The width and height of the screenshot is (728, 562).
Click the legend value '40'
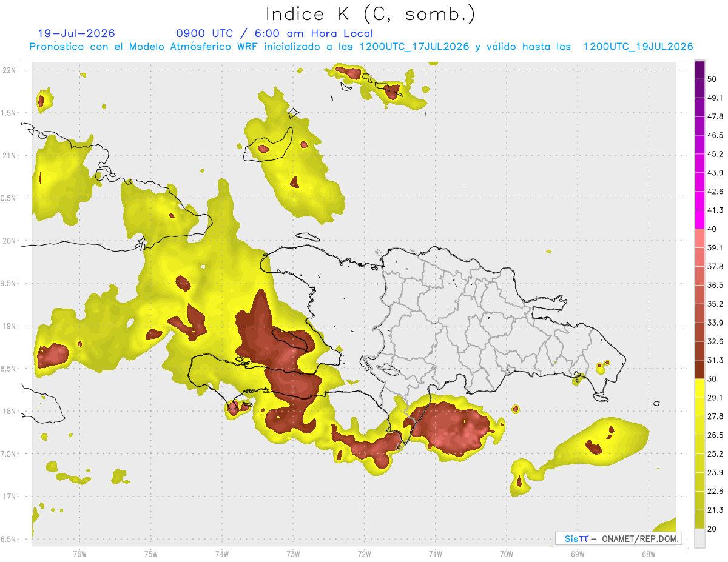point(712,229)
